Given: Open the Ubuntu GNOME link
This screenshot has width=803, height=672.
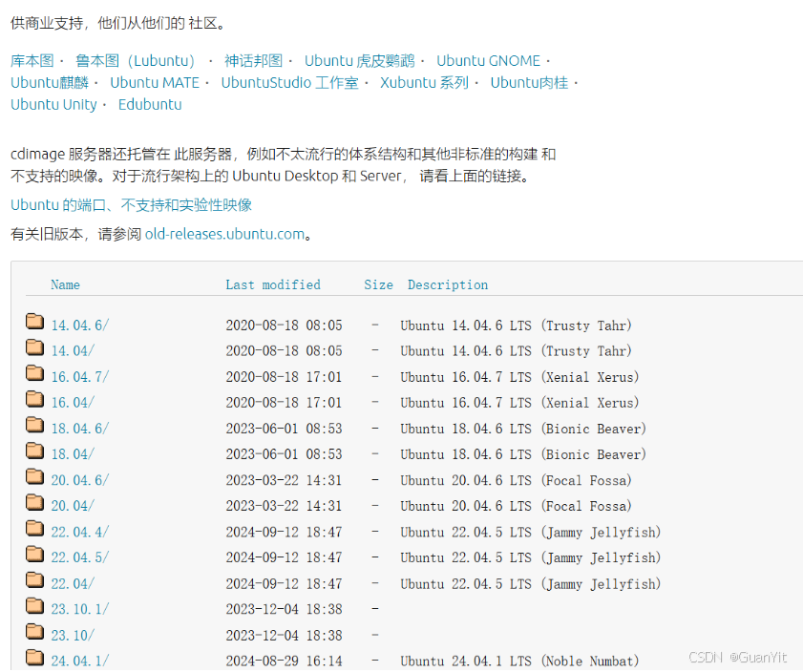Looking at the screenshot, I should click(488, 61).
